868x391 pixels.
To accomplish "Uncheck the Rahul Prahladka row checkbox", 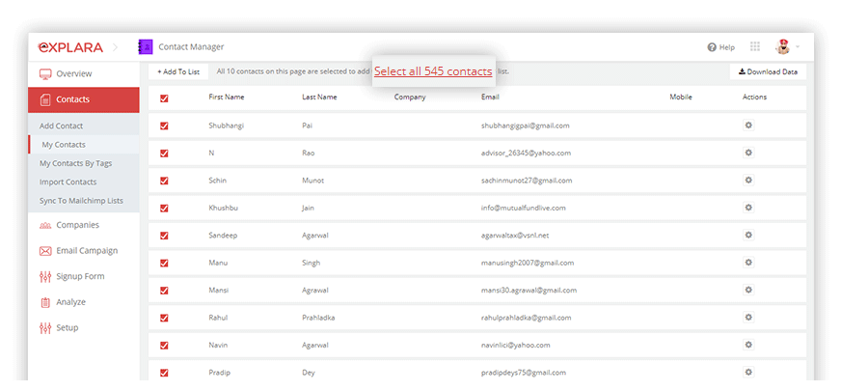I will [x=164, y=318].
